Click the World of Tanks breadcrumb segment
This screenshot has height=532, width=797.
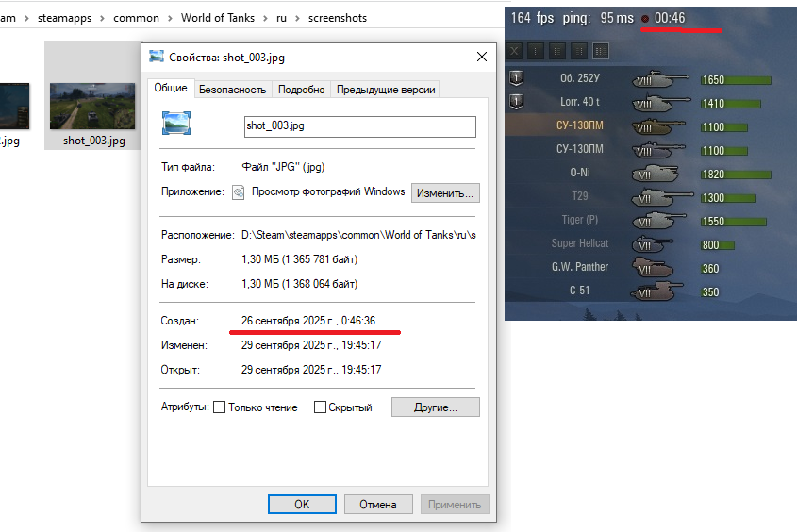(218, 18)
